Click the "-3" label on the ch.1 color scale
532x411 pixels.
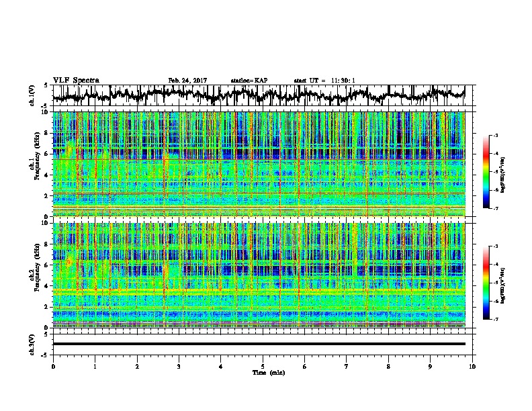(495, 136)
